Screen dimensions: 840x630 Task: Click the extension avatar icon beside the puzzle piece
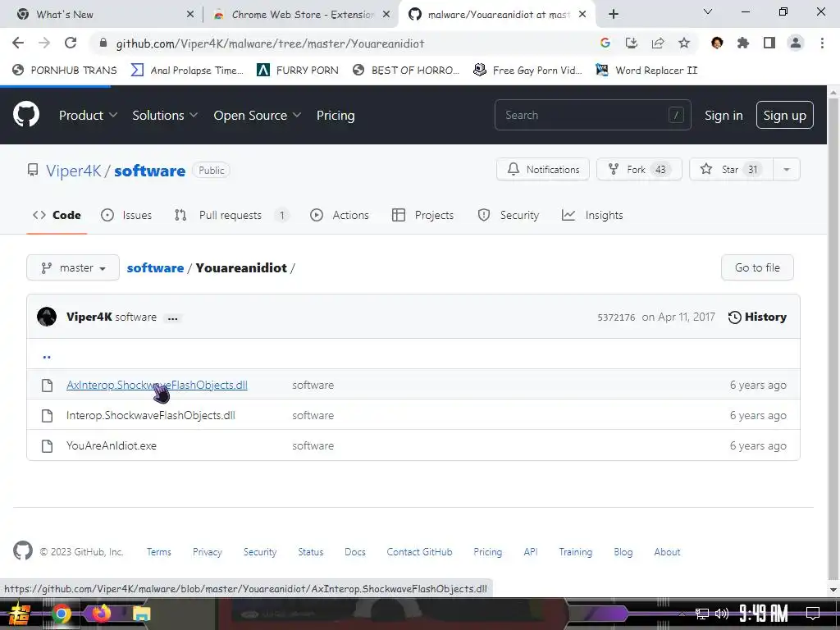pyautogui.click(x=717, y=43)
